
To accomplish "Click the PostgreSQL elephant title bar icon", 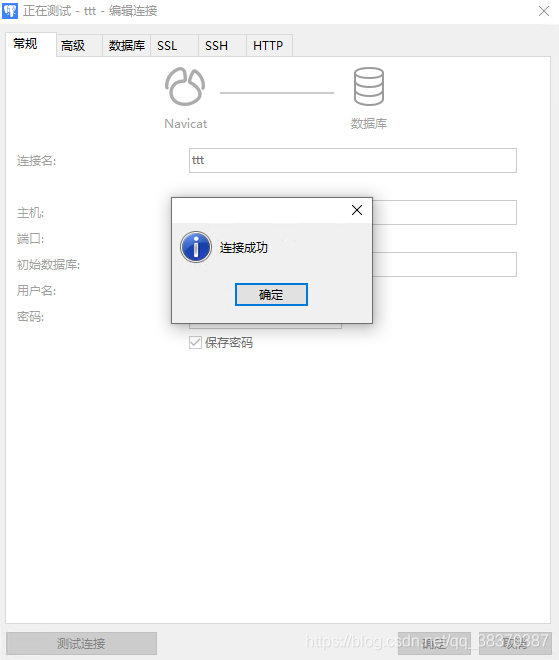I will point(10,11).
